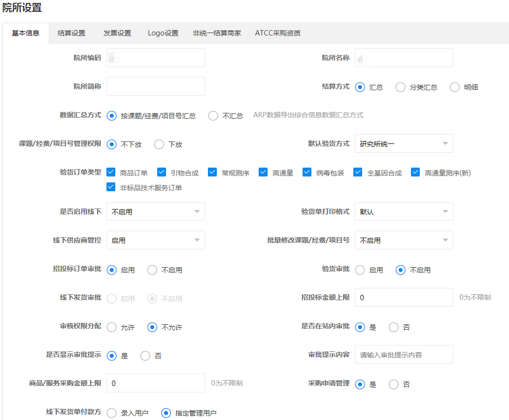Open the 是否启用线下 dropdown
Viewport: 509px width, 420px height.
[155, 212]
